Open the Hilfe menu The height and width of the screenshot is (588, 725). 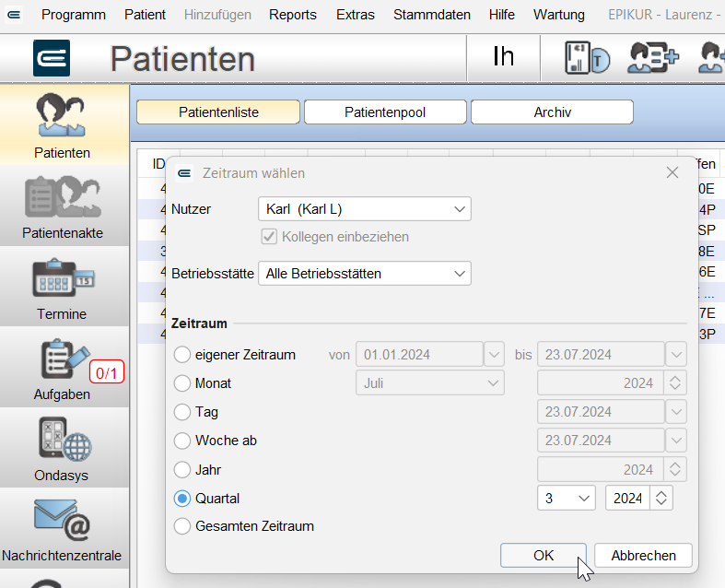point(502,15)
